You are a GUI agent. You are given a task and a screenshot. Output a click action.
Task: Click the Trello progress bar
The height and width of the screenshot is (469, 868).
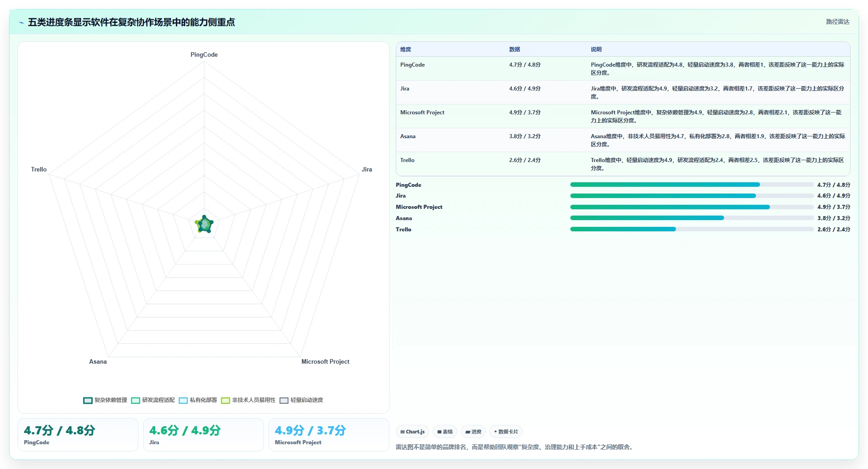[x=692, y=229]
